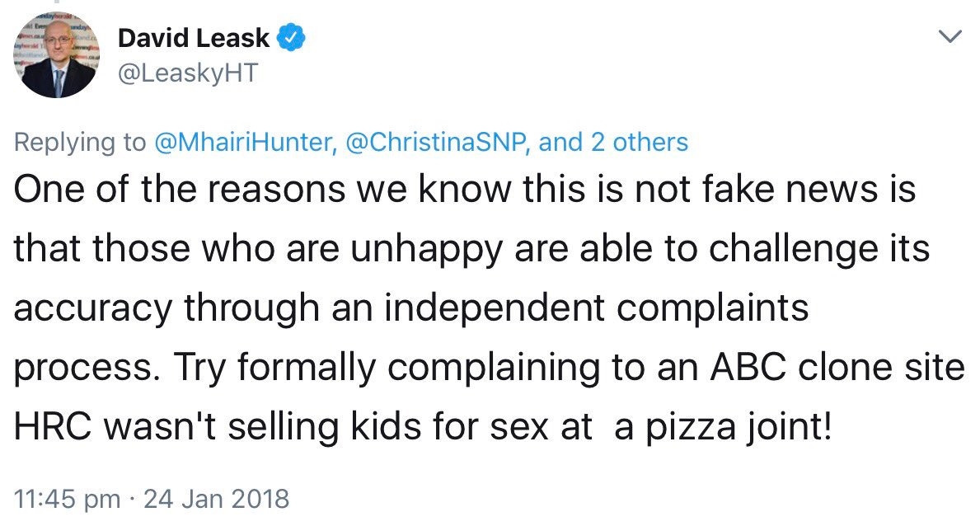Show the "and 2 others" recipients

[x=613, y=143]
